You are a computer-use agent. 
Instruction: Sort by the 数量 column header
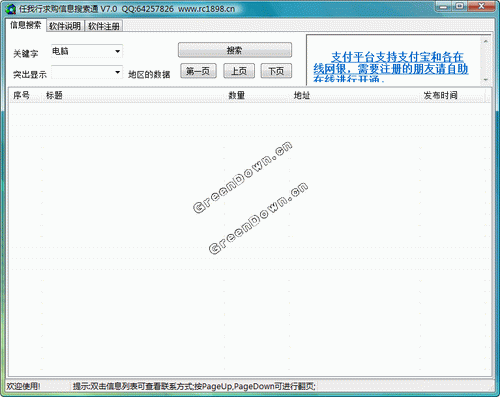236,95
